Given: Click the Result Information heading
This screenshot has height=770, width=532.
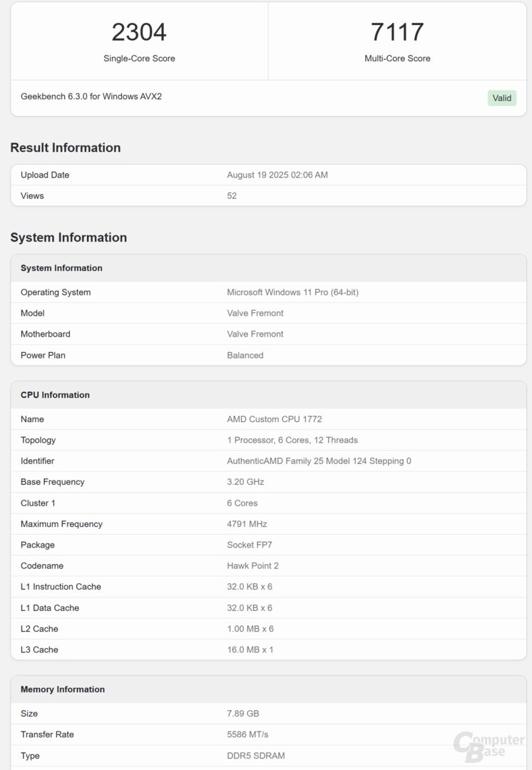Looking at the screenshot, I should point(66,148).
